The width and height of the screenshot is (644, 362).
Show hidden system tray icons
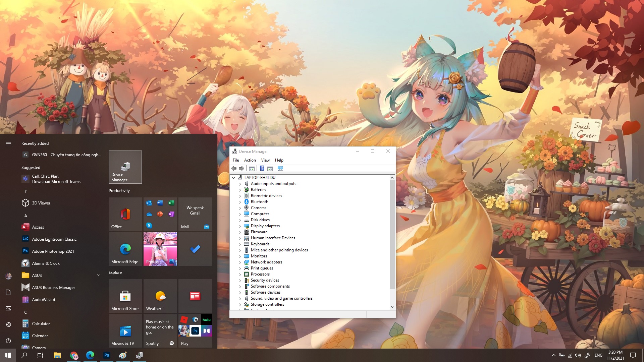(553, 355)
